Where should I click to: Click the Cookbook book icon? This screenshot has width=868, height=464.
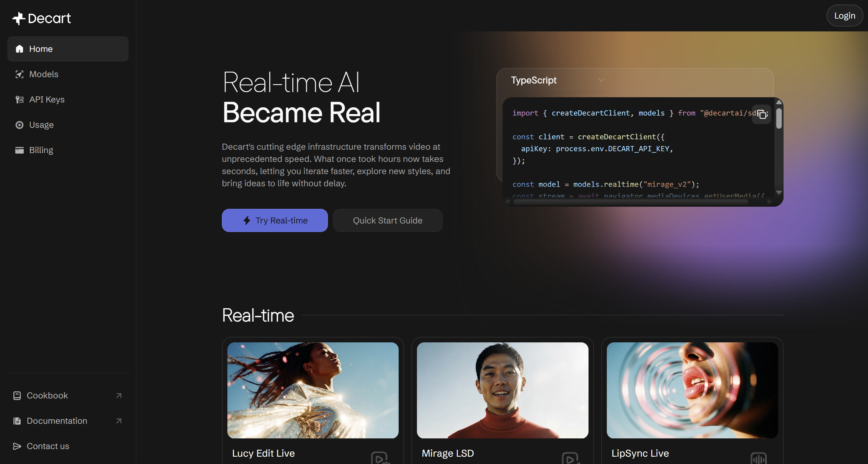(17, 396)
